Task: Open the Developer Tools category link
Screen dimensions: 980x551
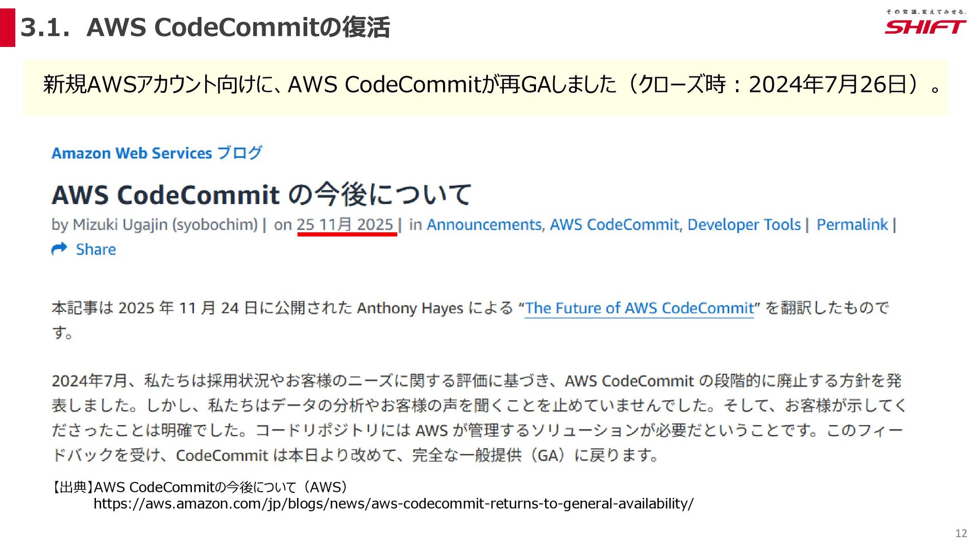Action: (x=744, y=224)
